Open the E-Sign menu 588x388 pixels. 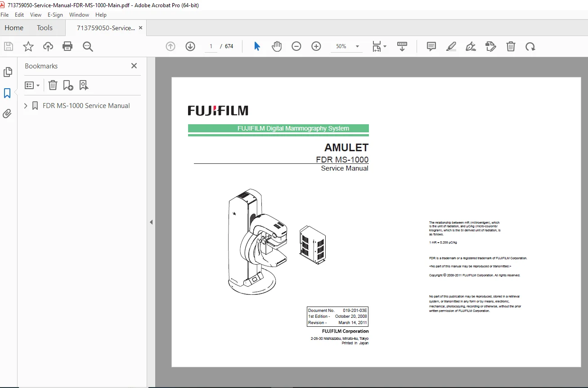(55, 15)
